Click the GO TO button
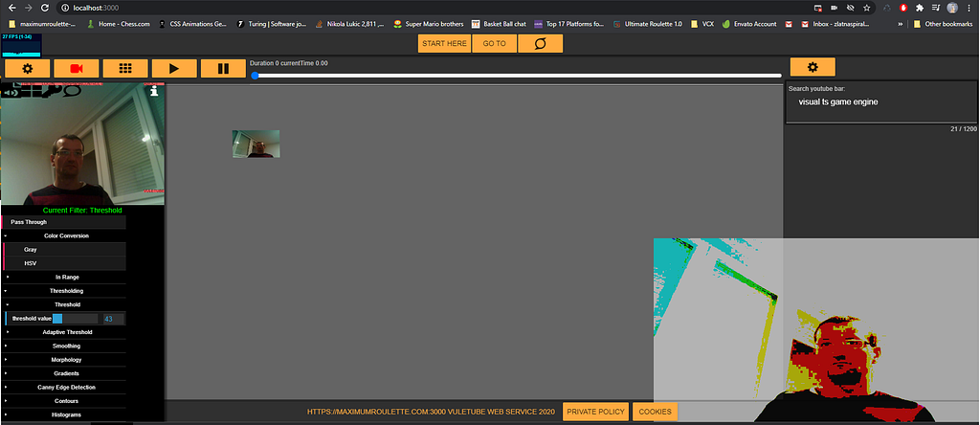Viewport: 980px width, 425px height. click(x=494, y=44)
